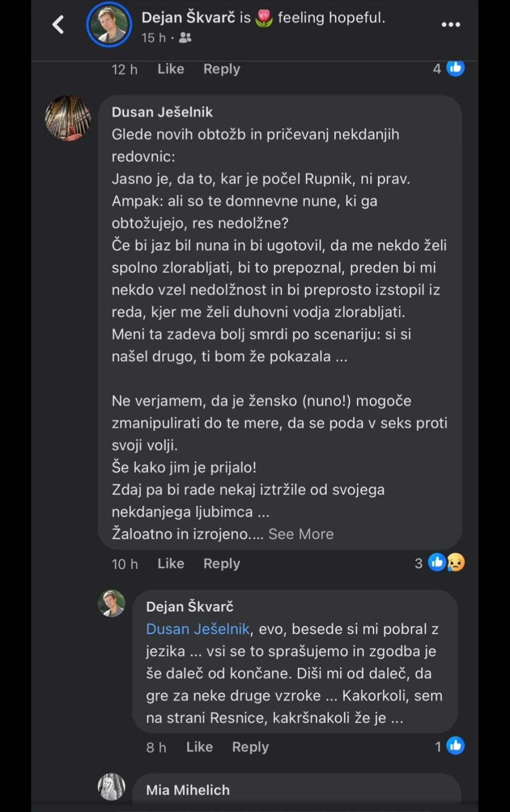Open the three-dot post options menu

point(450,25)
